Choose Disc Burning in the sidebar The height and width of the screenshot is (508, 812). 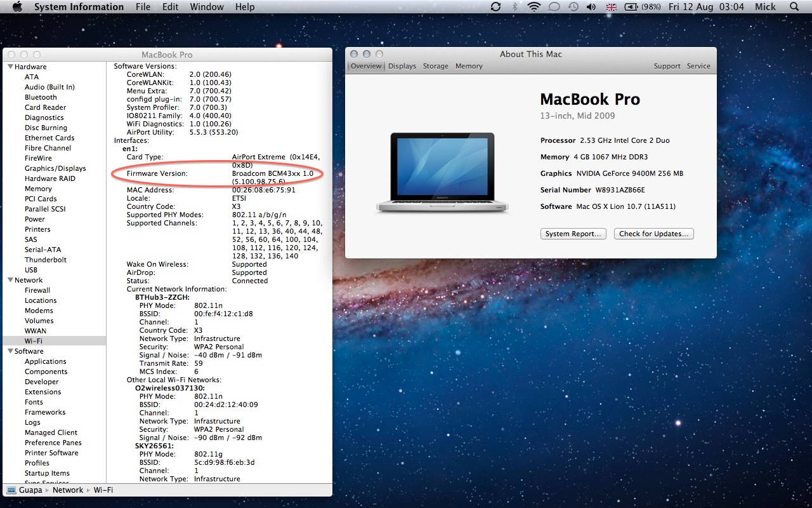(x=46, y=128)
